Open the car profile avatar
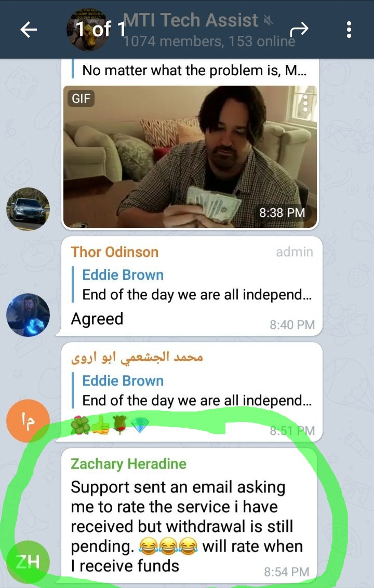374x588 pixels. 28,209
